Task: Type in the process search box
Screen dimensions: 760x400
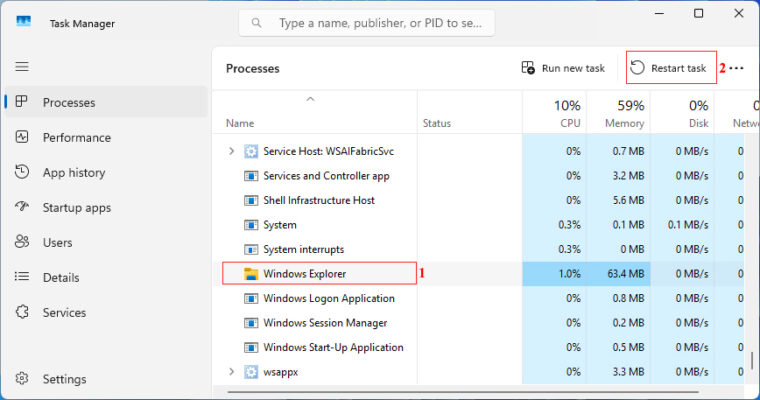Action: [380, 22]
